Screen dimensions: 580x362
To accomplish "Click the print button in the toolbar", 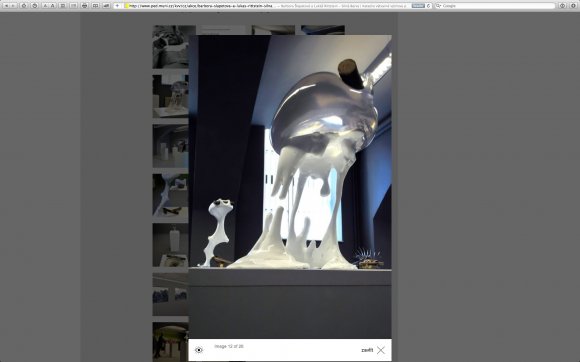I will click(x=84, y=6).
